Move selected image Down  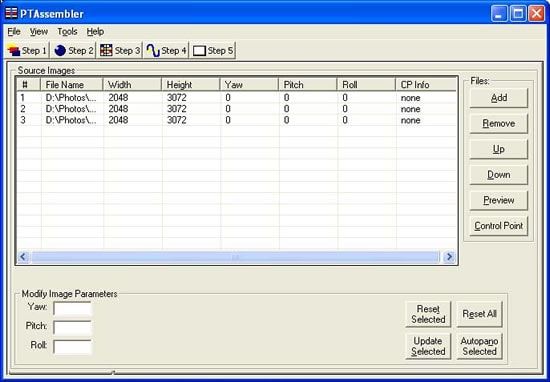coord(498,174)
